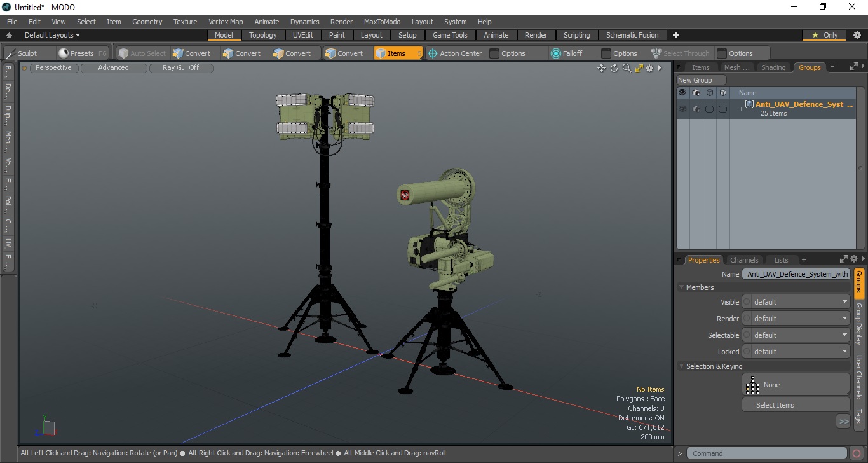Open Perspective view type dropdown
868x463 pixels.
pos(53,67)
